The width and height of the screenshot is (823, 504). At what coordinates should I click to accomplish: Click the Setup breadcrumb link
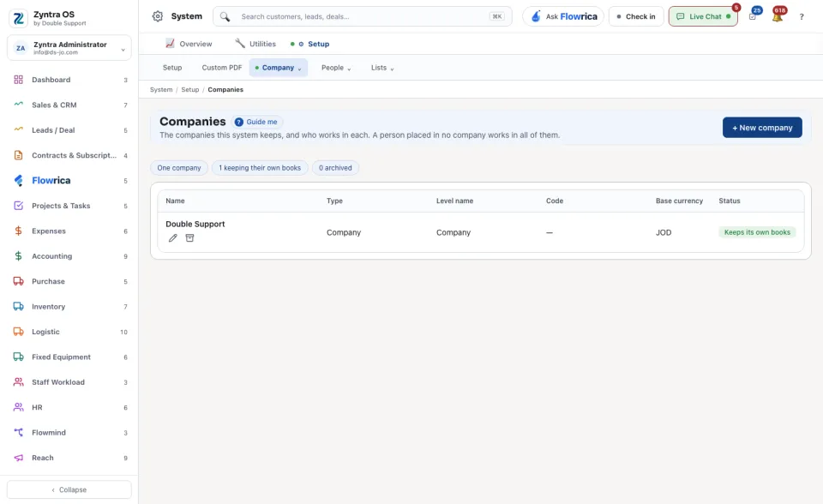click(190, 90)
